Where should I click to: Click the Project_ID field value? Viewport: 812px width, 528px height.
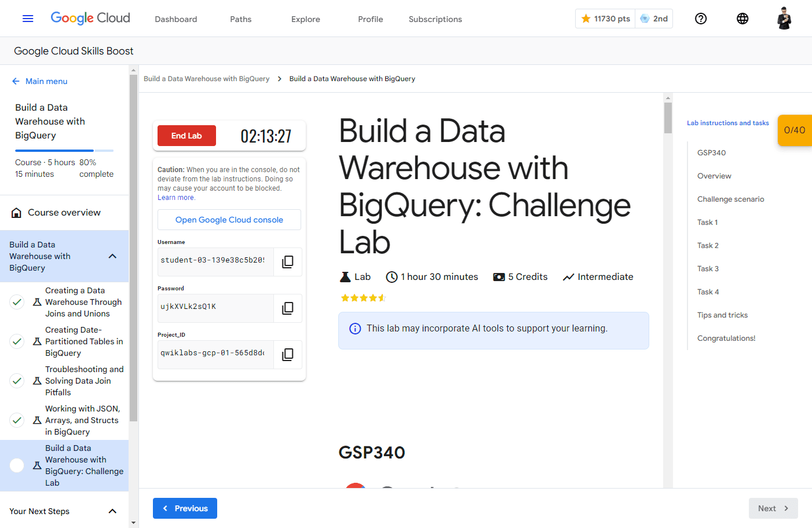click(215, 355)
